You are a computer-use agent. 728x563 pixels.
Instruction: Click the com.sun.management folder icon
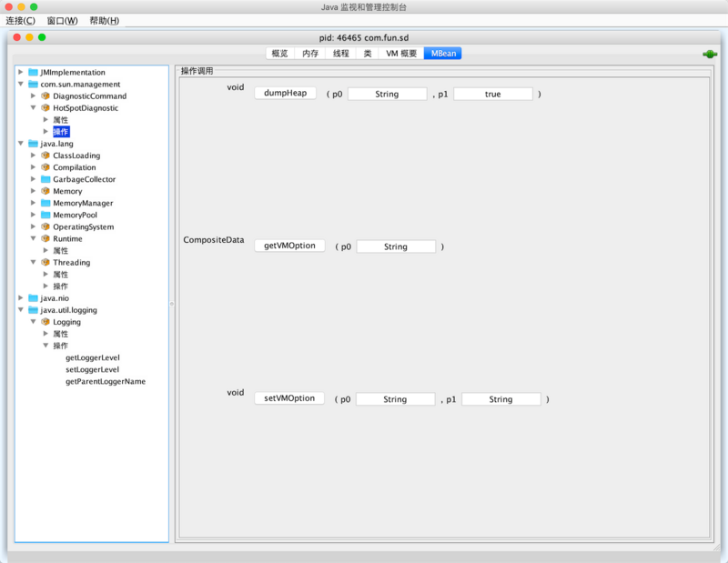(x=33, y=84)
